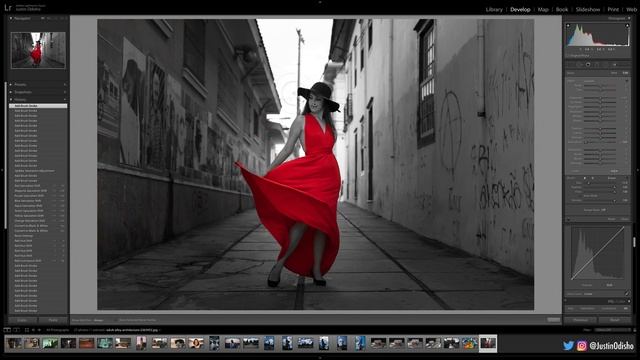This screenshot has width=640, height=360.
Task: Open the Point Curve dropdown
Action: click(x=589, y=293)
